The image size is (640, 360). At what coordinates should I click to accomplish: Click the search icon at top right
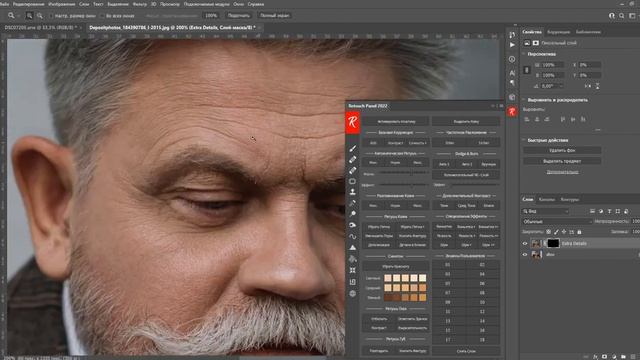point(621,16)
